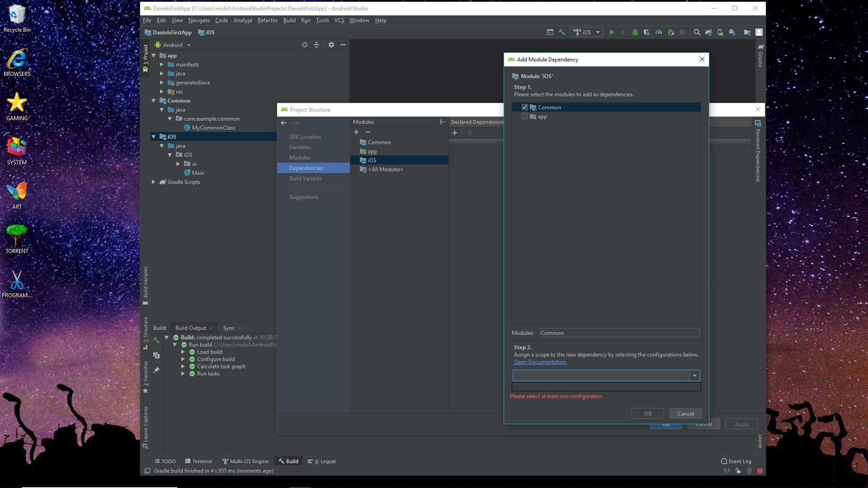Open the Terminal tool window tab
The image size is (868, 488).
point(198,461)
